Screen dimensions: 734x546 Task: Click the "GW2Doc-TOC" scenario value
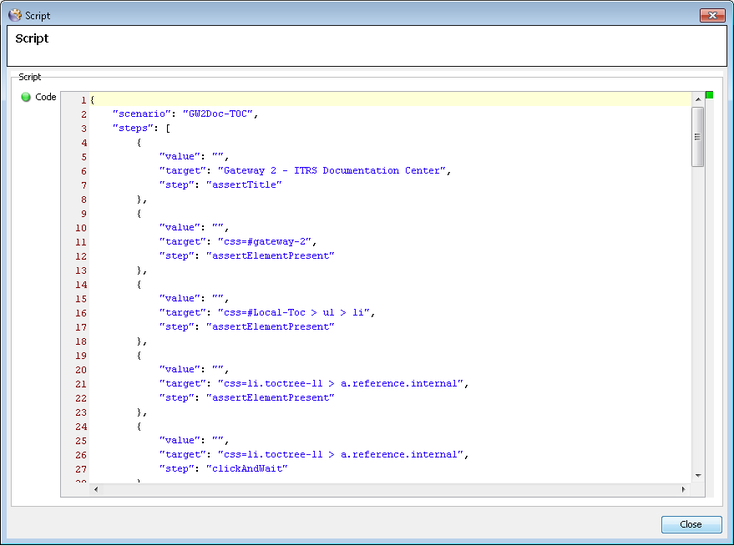[x=223, y=114]
